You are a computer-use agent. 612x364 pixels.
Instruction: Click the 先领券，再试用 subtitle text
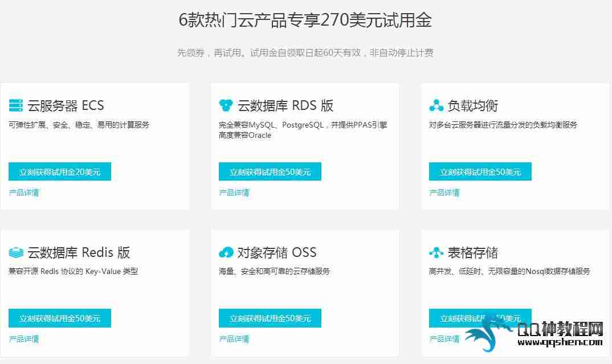tap(305, 52)
